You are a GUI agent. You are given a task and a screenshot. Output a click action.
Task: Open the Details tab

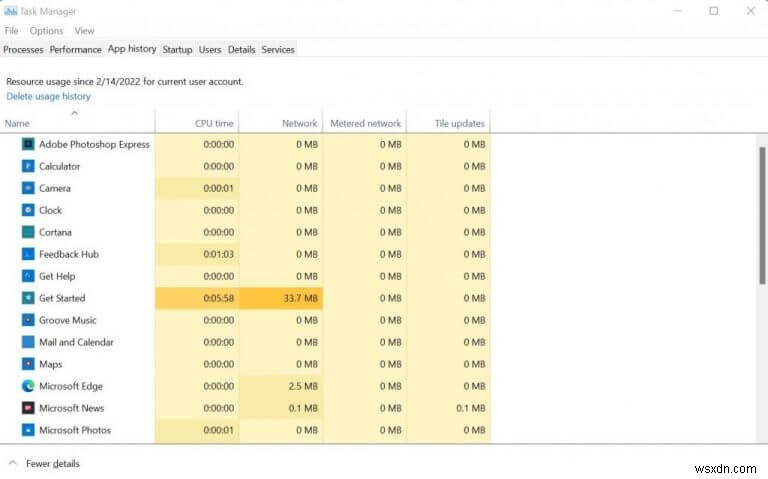point(241,49)
